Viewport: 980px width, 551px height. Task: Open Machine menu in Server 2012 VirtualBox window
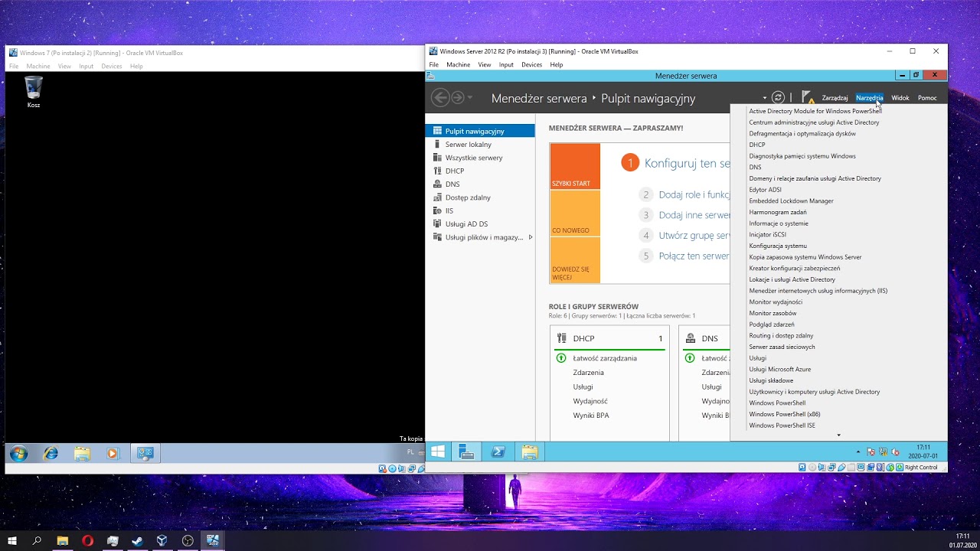459,65
